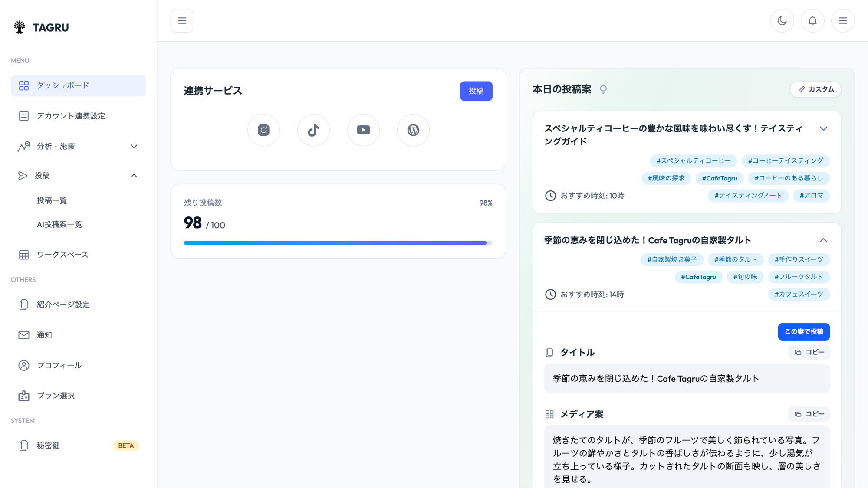
Task: Click the Instagram service icon
Action: 263,130
